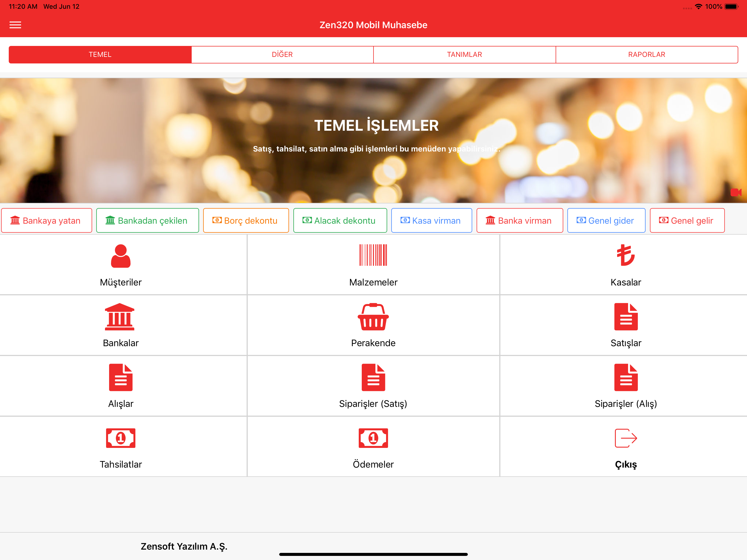Open Siparişler (Satış) document icon
The width and height of the screenshot is (747, 560).
[x=373, y=377]
